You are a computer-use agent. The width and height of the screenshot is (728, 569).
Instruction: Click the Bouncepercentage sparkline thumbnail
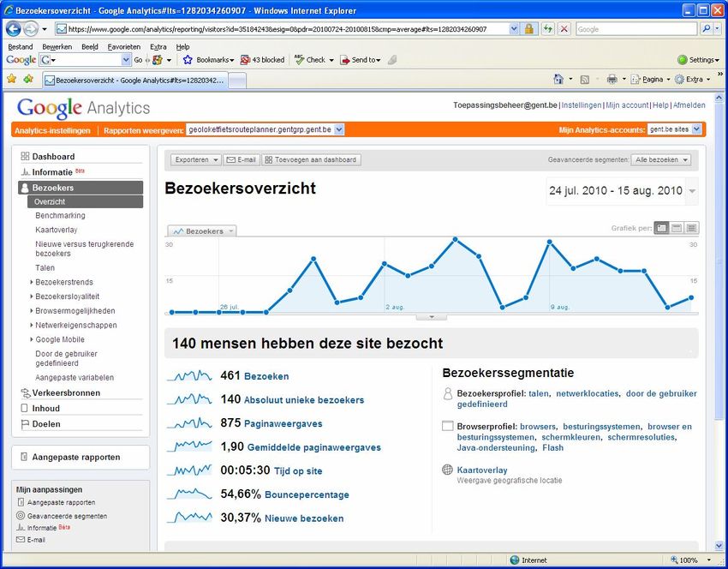coord(189,494)
